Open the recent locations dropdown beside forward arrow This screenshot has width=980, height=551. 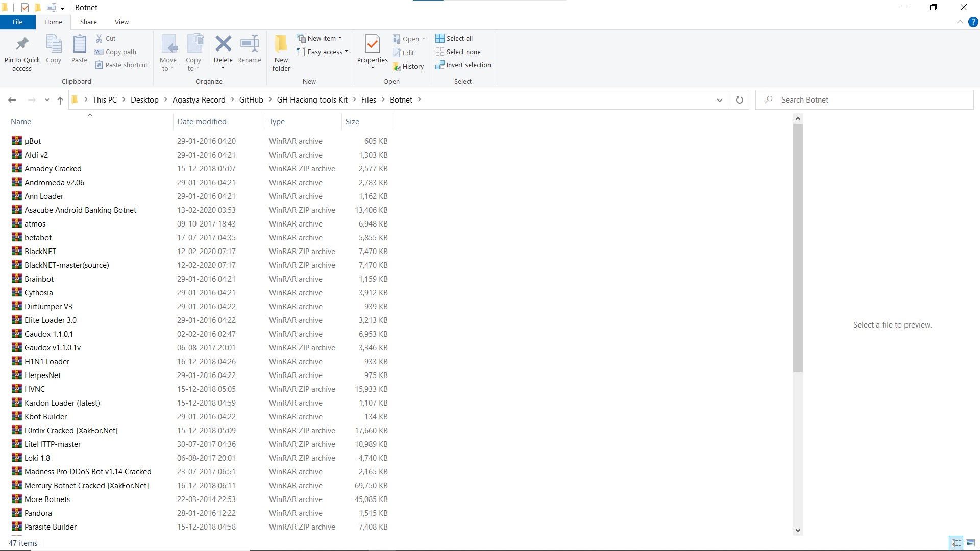(x=46, y=100)
